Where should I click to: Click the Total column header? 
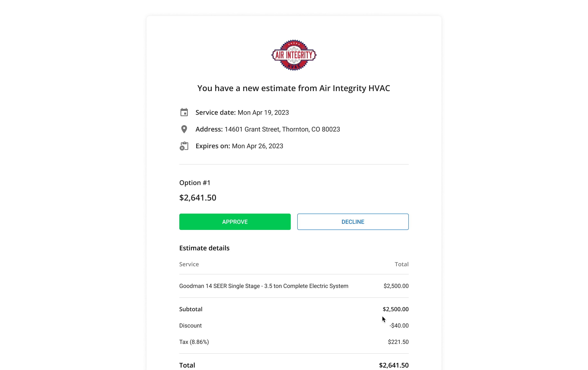coord(401,264)
